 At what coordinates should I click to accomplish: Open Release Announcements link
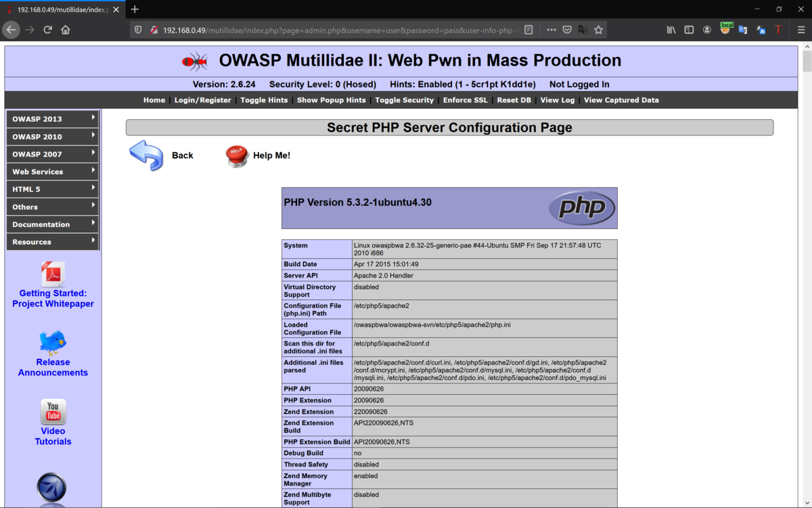(x=53, y=367)
